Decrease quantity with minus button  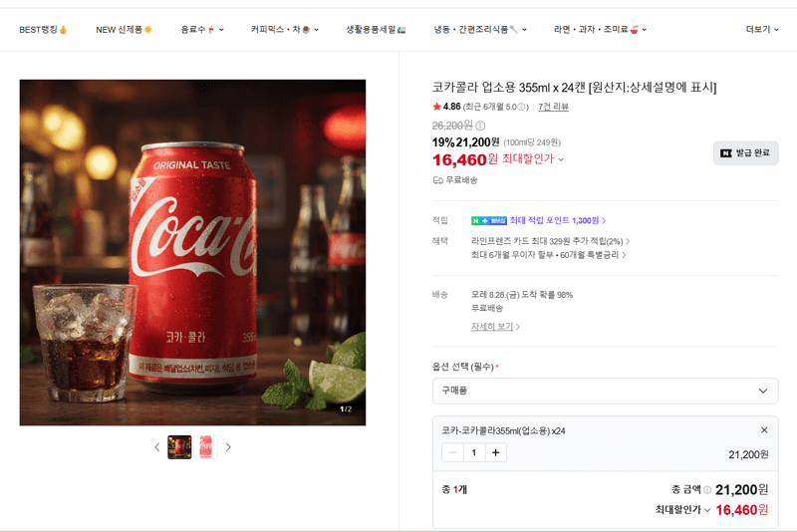[452, 452]
